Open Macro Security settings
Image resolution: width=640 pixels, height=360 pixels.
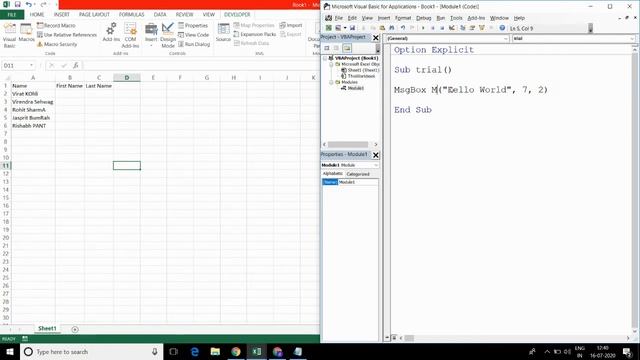pos(57,44)
